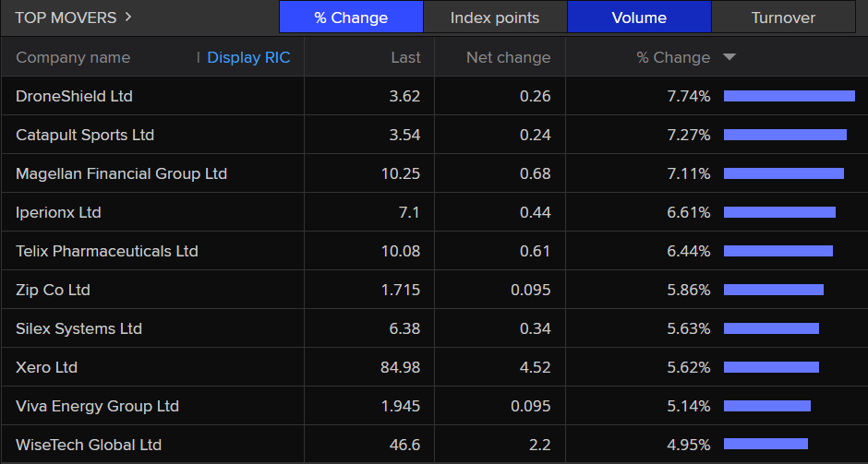Click the Viva Energy 5.14% change bar

767,406
